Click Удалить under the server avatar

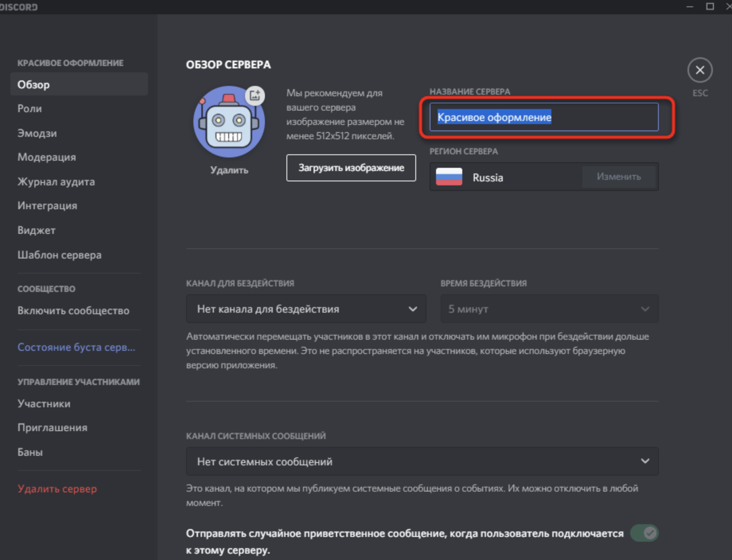229,170
